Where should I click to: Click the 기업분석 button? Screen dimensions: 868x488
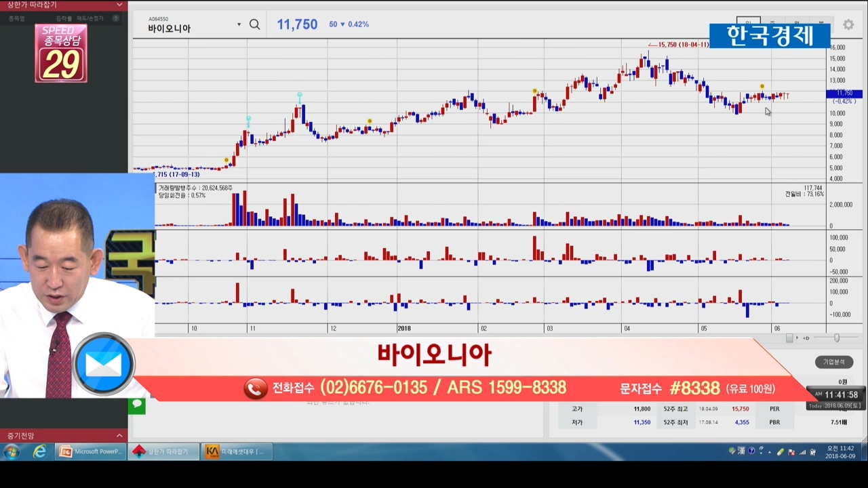(x=833, y=362)
